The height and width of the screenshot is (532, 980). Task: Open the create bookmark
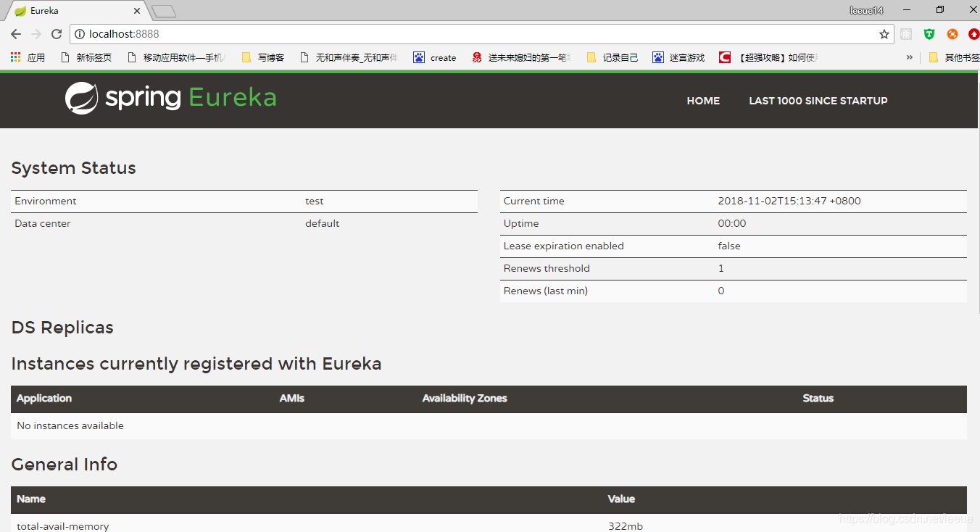click(x=435, y=57)
